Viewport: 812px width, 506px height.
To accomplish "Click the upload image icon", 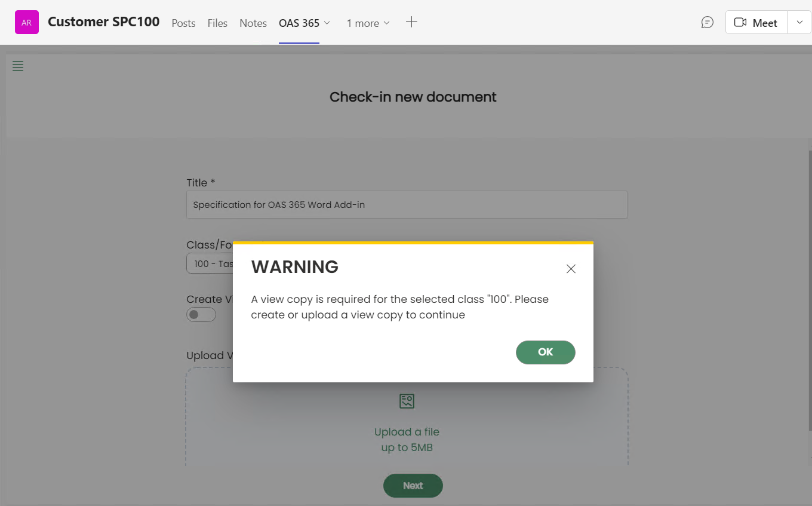I will coord(407,401).
